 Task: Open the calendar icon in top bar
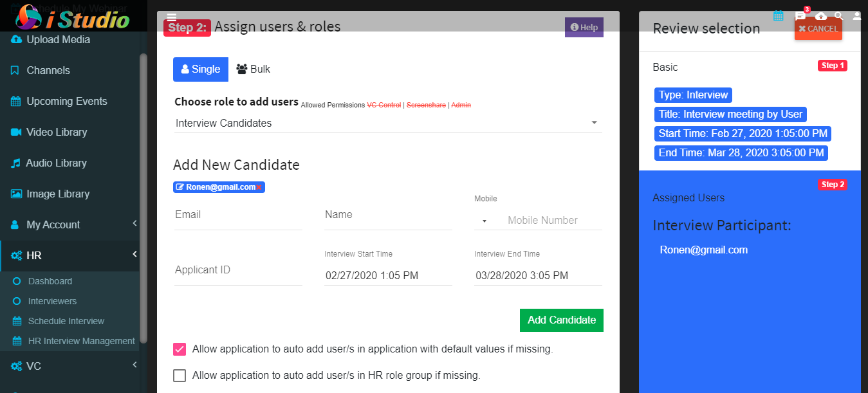778,16
